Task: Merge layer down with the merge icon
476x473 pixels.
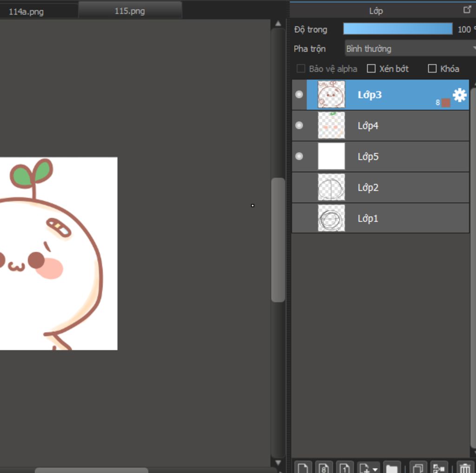Action: (439, 467)
